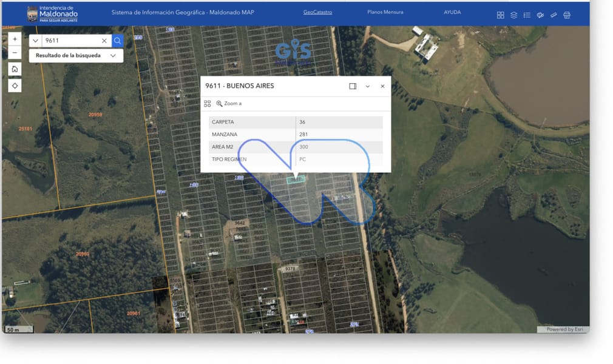The image size is (613, 364).
Task: Click the MANZANA field label
Action: [x=225, y=135]
